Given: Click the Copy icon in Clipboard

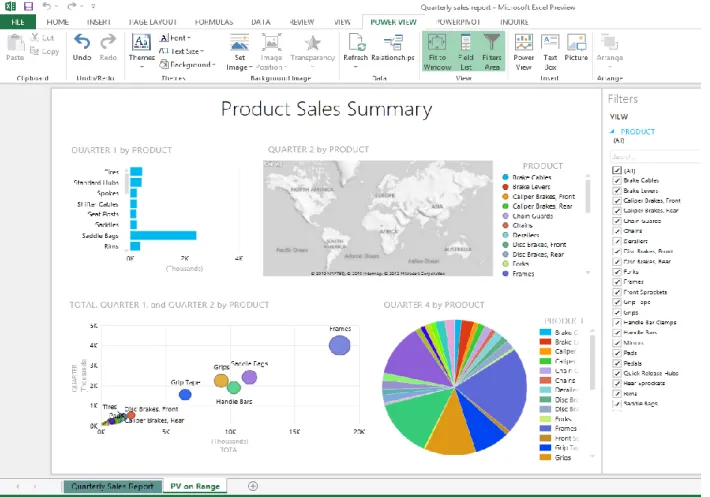Looking at the screenshot, I should [34, 51].
